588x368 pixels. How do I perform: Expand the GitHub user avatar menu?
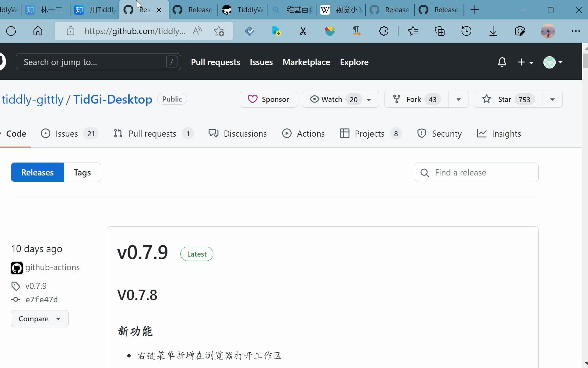(553, 62)
